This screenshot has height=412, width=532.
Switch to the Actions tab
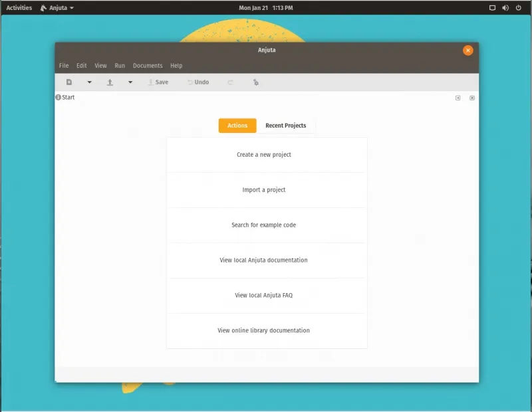[x=237, y=126]
